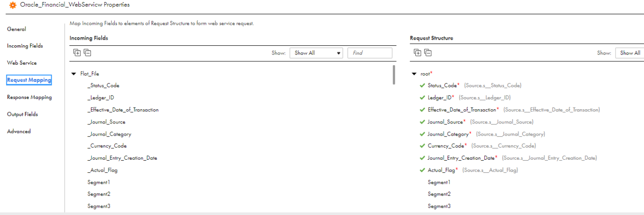
Task: Click the green checkmark next to Status_Code
Action: pyautogui.click(x=422, y=85)
